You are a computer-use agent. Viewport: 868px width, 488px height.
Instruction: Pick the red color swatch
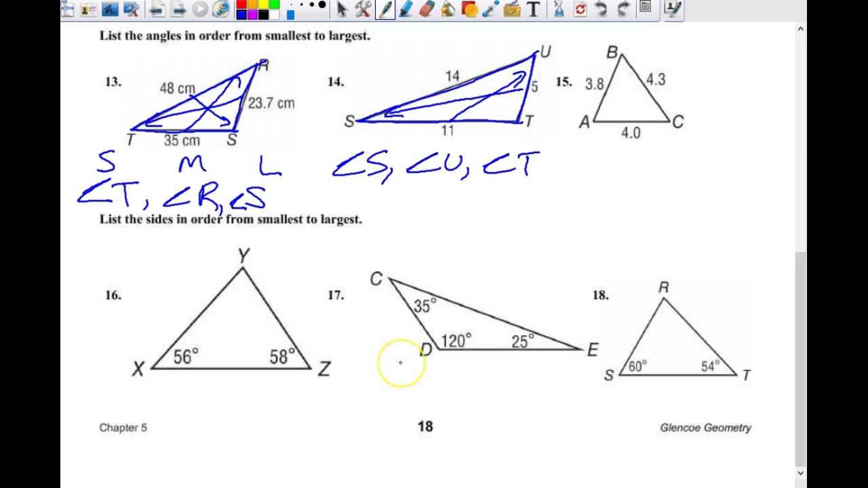[241, 4]
